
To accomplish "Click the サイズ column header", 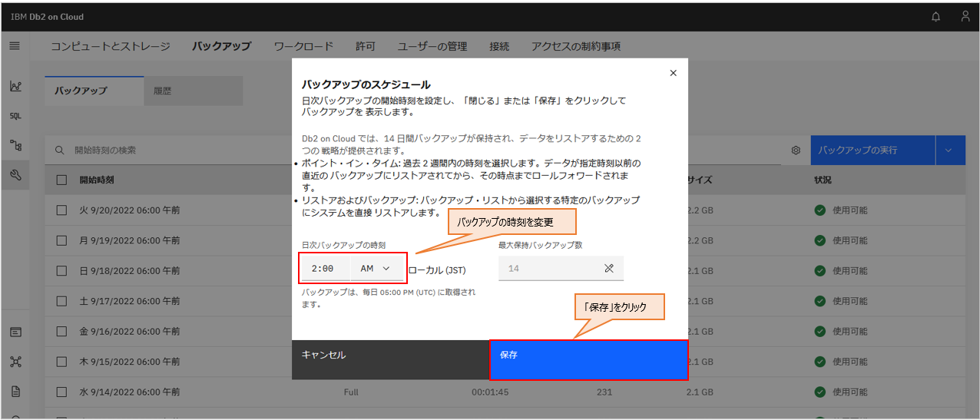I will click(700, 180).
